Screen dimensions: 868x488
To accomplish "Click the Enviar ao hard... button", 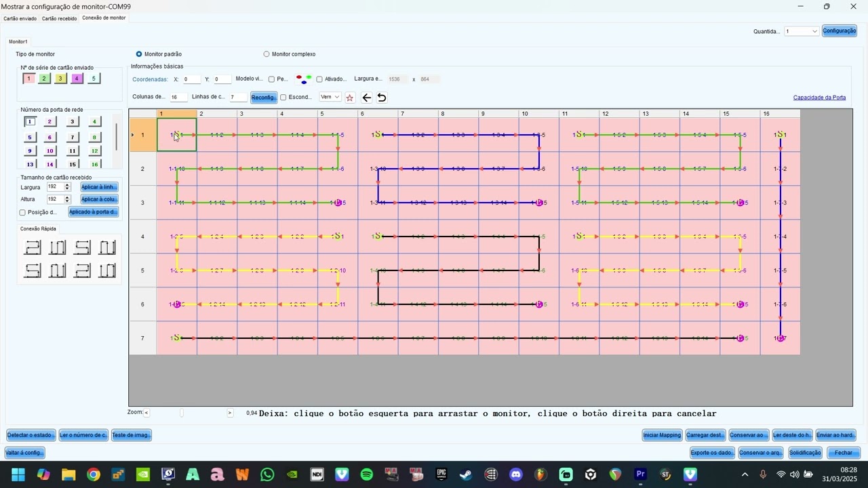I will 836,435.
